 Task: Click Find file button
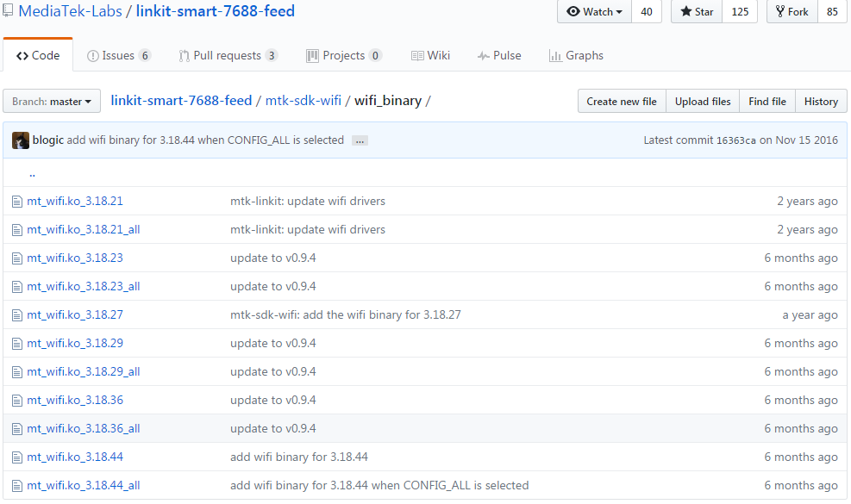point(767,102)
